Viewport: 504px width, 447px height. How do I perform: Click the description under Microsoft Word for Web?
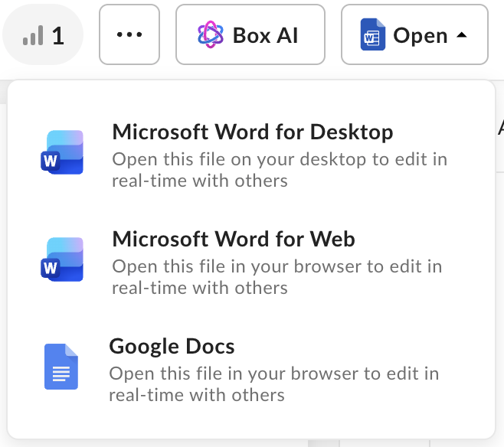click(277, 277)
